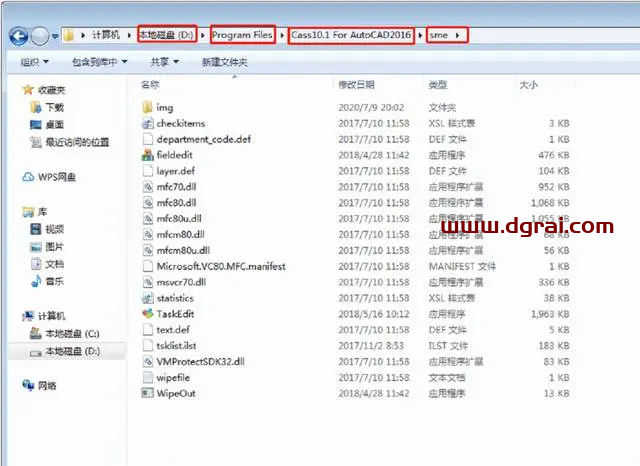
Task: Select the msvcr70.dll file icon
Action: [147, 282]
